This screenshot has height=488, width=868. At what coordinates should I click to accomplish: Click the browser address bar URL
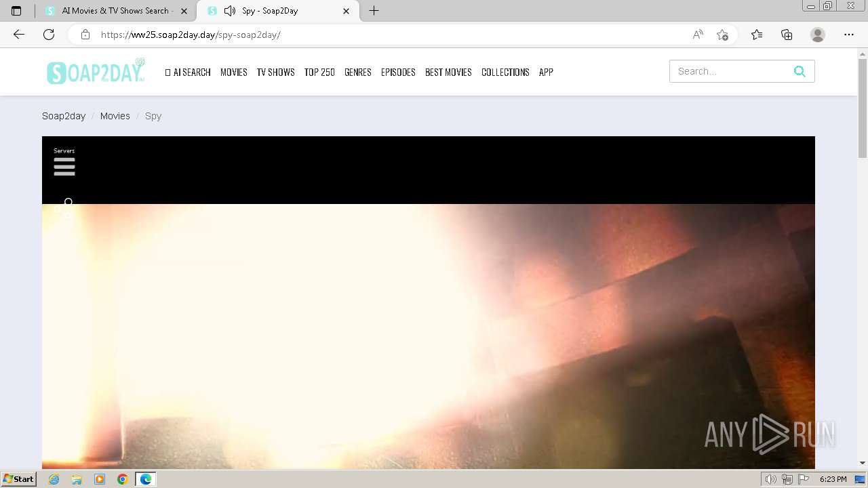click(x=191, y=35)
